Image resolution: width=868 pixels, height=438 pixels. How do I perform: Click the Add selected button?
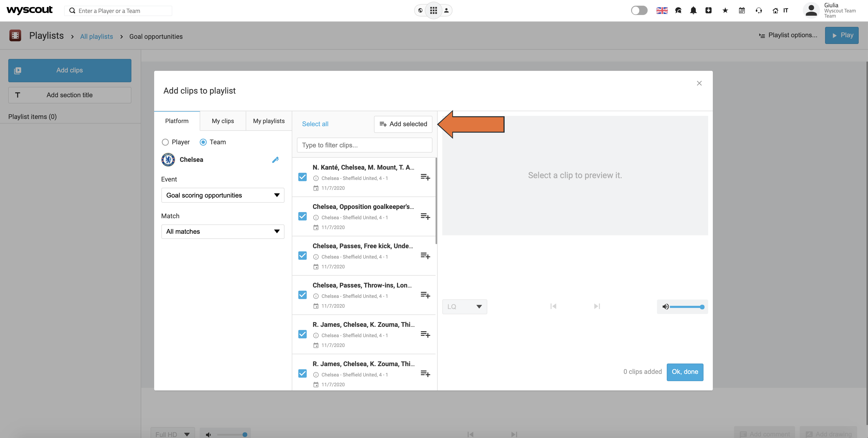(x=403, y=124)
